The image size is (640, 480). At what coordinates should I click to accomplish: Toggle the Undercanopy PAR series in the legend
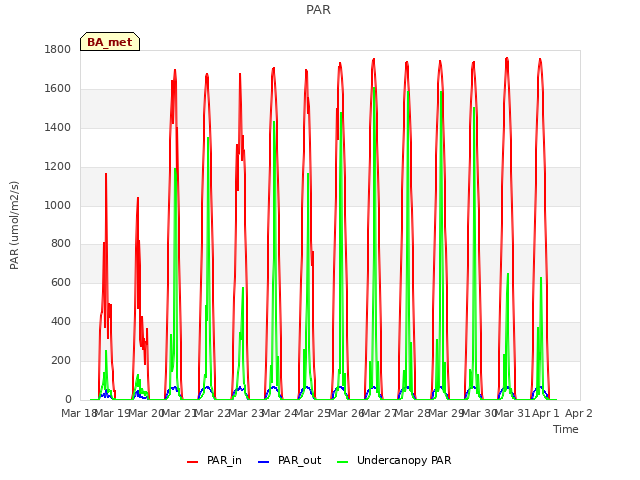point(394,460)
